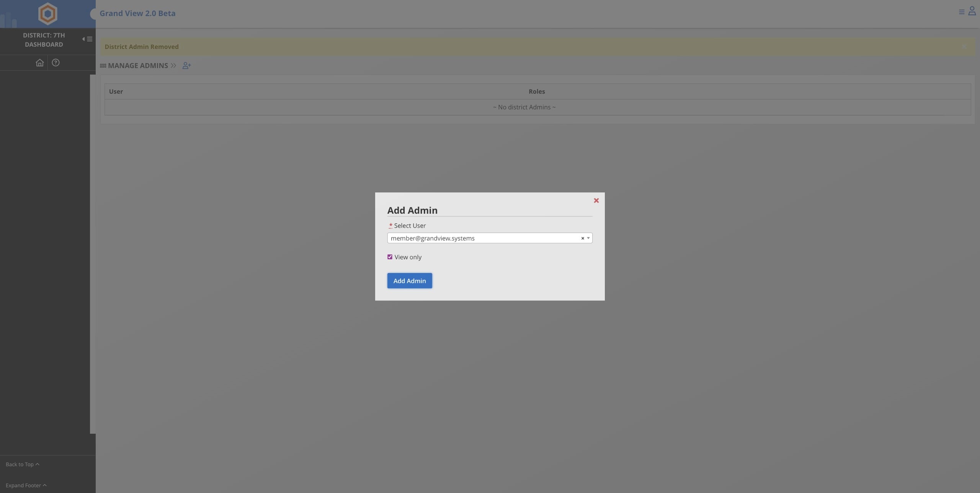Open the user profile icon

(x=972, y=11)
